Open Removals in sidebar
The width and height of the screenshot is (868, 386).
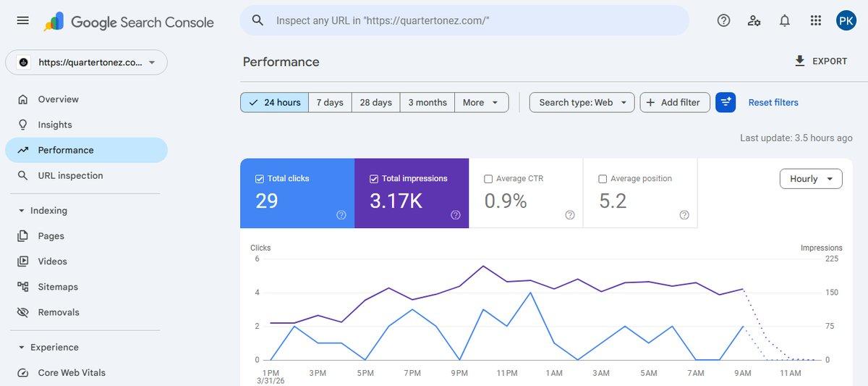[86, 312]
